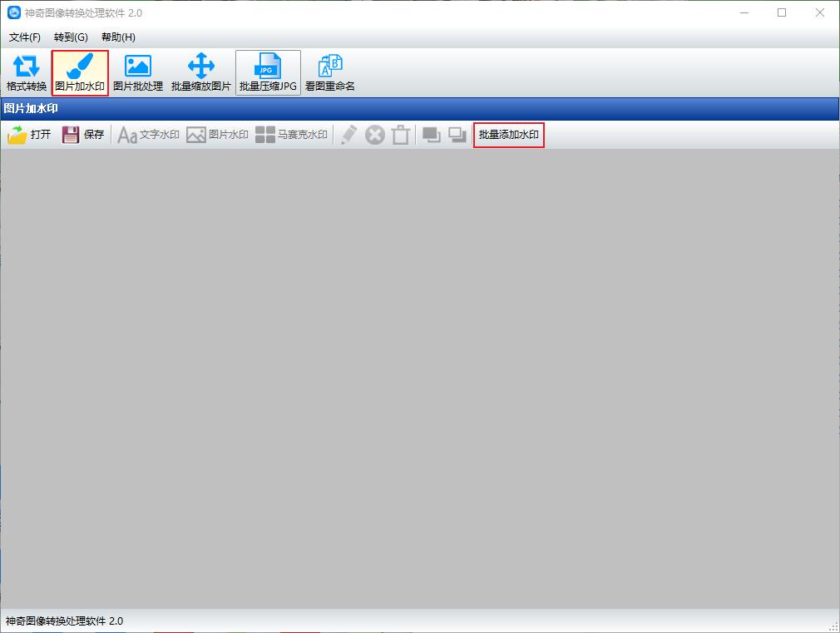Open the 图片批处理 batch processing tool
Viewport: 840px width, 633px height.
pyautogui.click(x=138, y=73)
